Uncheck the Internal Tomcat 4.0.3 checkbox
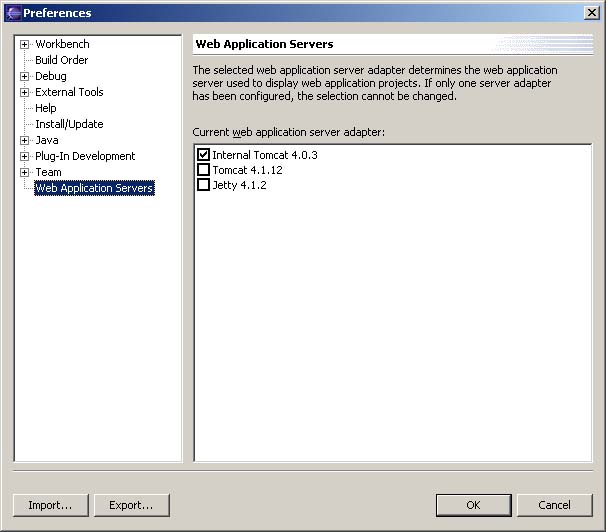Image resolution: width=606 pixels, height=532 pixels. tap(203, 155)
